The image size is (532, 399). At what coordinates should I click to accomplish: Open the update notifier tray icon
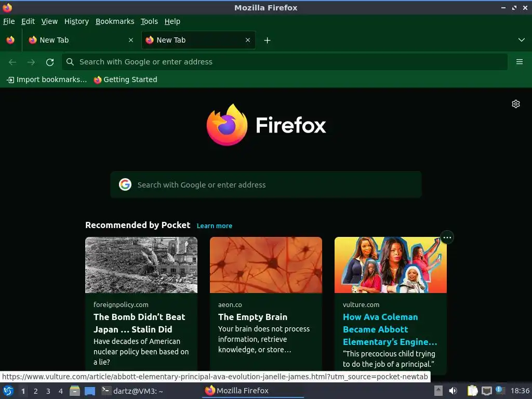point(500,390)
